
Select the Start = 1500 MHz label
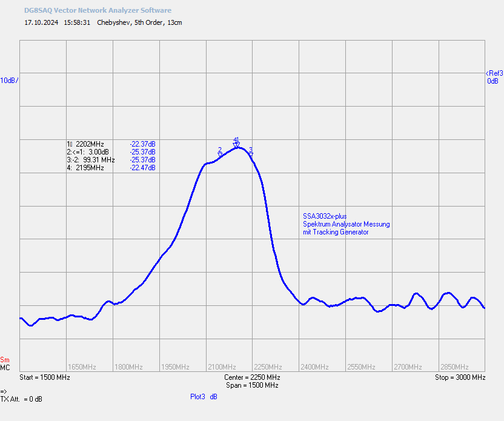45,377
